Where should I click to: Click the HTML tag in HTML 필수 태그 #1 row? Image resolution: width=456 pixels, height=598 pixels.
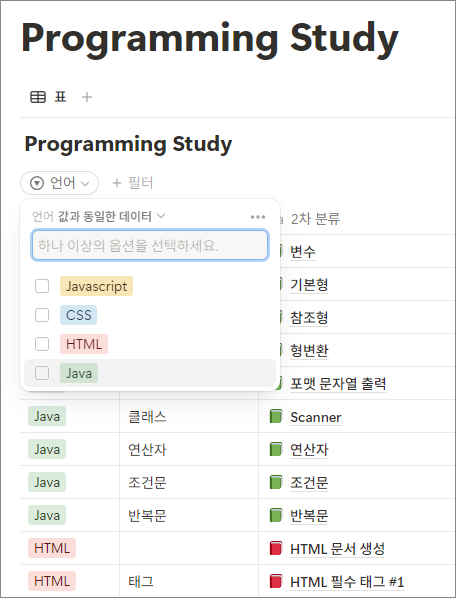coord(52,581)
